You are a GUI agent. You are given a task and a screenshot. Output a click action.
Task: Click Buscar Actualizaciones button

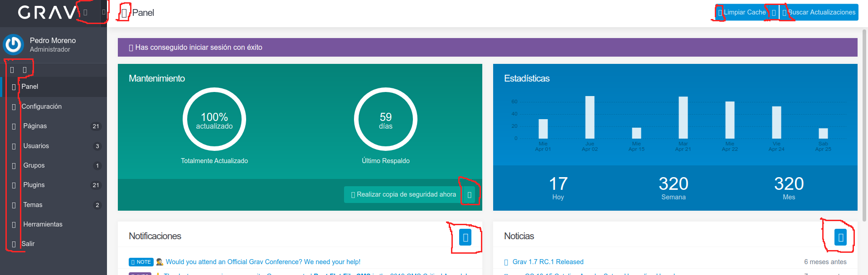point(819,13)
